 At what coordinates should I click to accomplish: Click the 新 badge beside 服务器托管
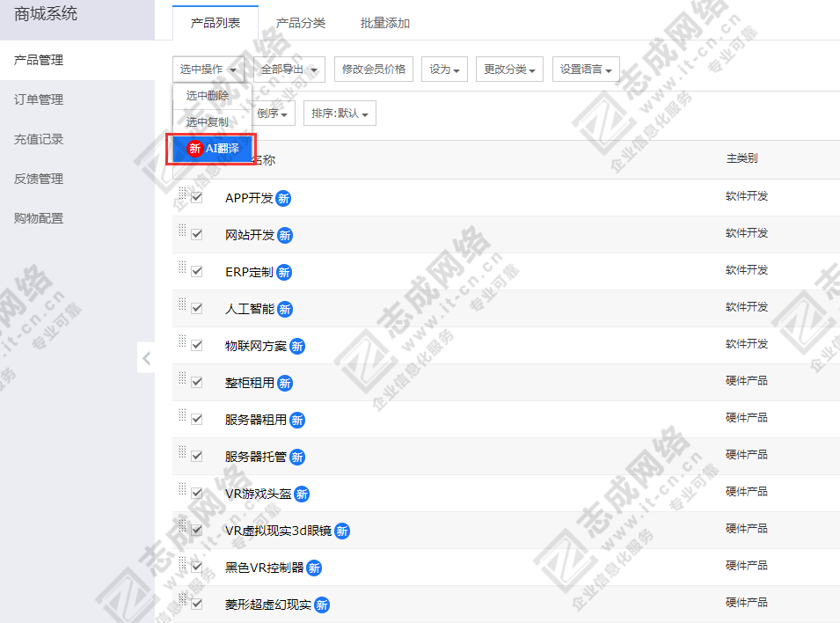(x=297, y=458)
